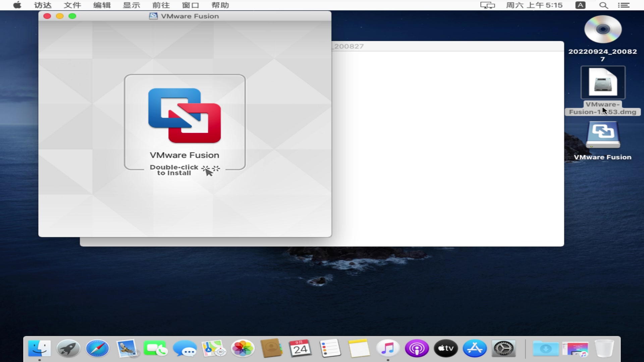Open the screen mirroring menu bar icon
The width and height of the screenshot is (644, 362).
[487, 5]
